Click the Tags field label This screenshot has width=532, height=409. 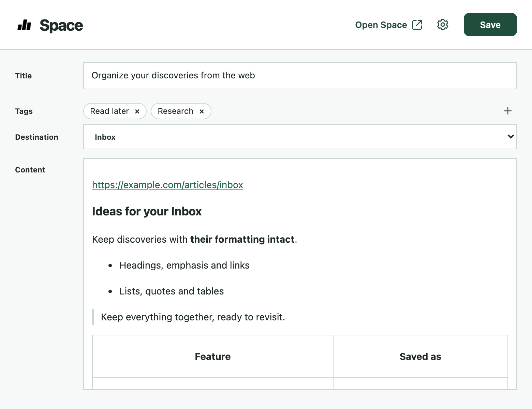tap(24, 111)
